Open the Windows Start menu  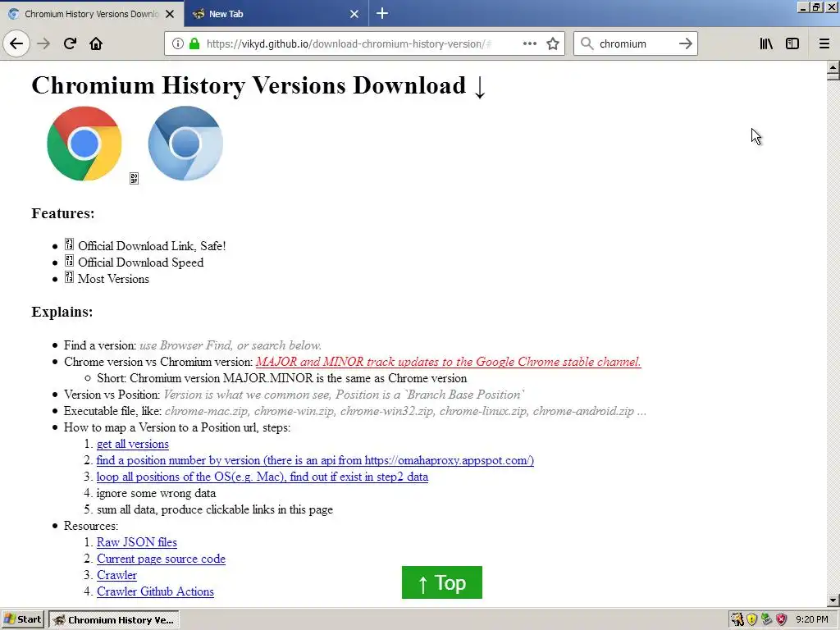point(22,619)
